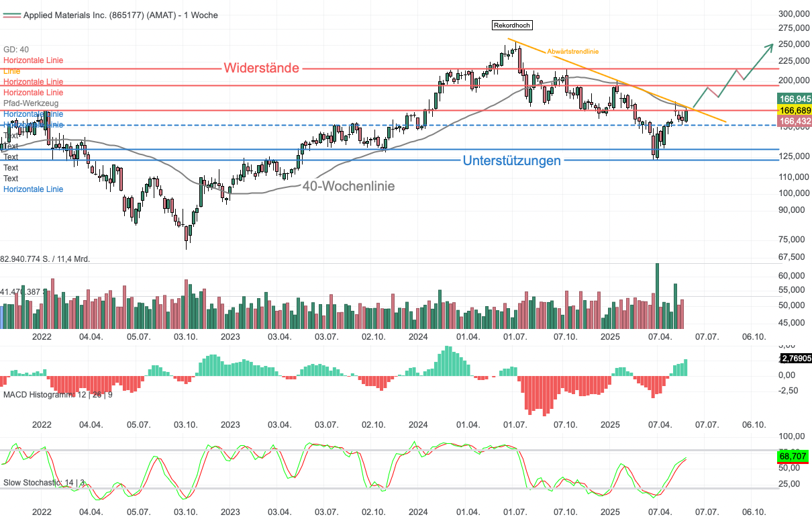Select the red Widerstände label
This screenshot has height=521, width=812.
click(x=262, y=68)
